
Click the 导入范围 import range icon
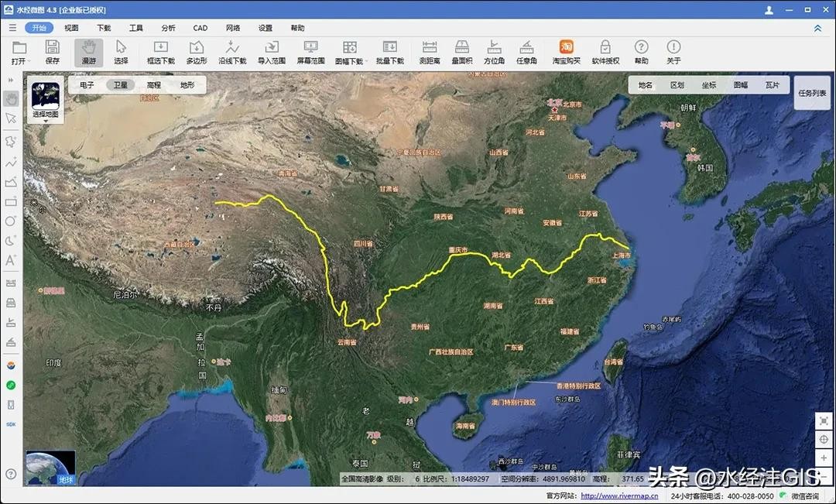click(x=271, y=52)
